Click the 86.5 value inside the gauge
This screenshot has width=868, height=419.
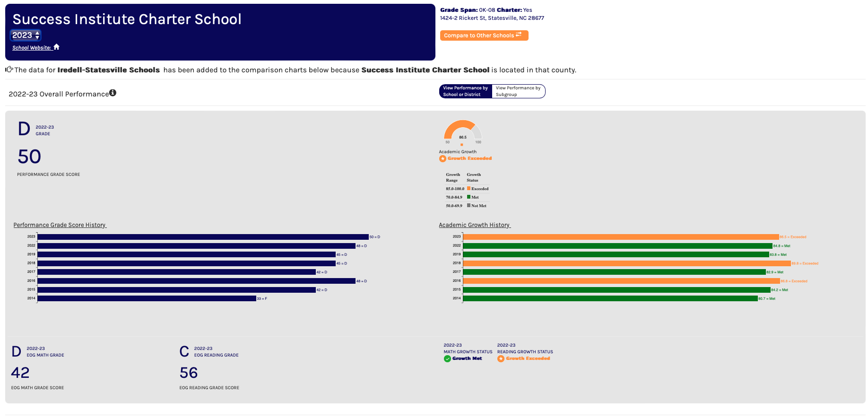click(x=463, y=137)
